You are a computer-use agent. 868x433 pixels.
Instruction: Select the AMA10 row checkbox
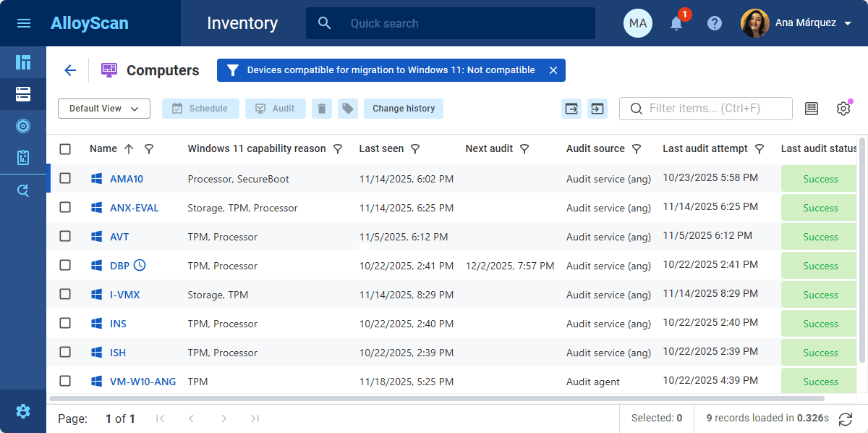(x=65, y=178)
